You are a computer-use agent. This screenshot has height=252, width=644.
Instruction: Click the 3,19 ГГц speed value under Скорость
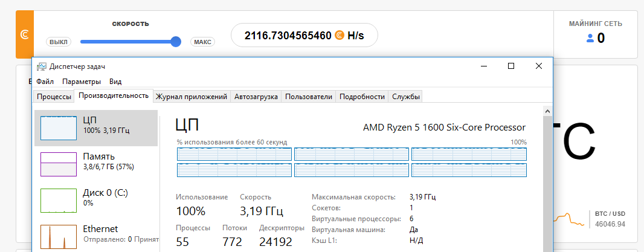[x=261, y=212]
